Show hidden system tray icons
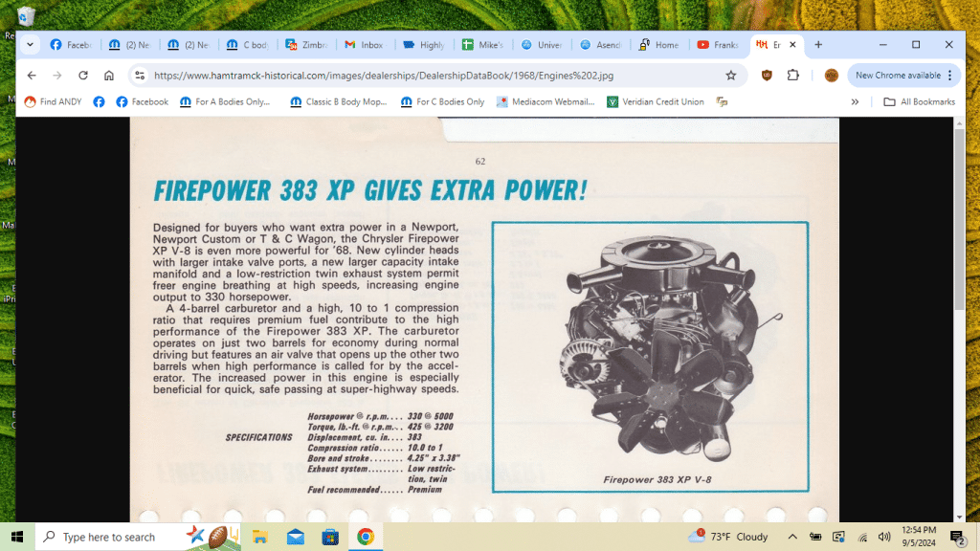Screen dimensions: 980x551 (x=792, y=537)
